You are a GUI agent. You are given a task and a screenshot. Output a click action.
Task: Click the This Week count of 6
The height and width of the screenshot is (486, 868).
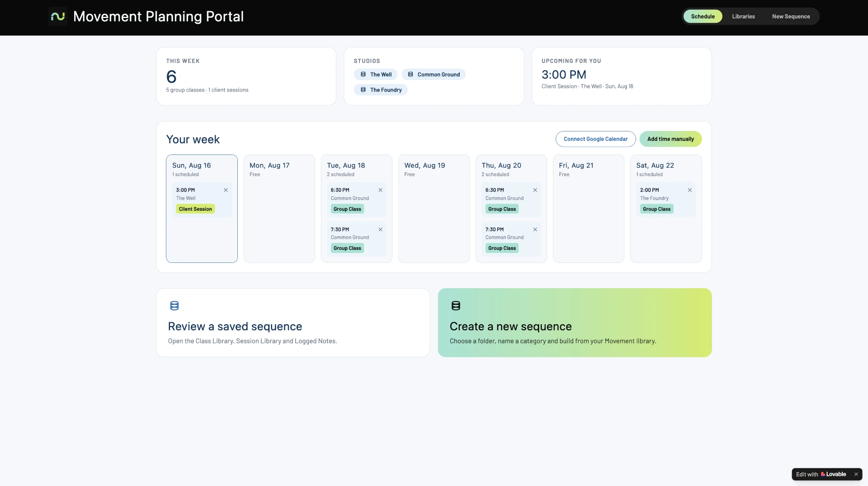point(171,77)
